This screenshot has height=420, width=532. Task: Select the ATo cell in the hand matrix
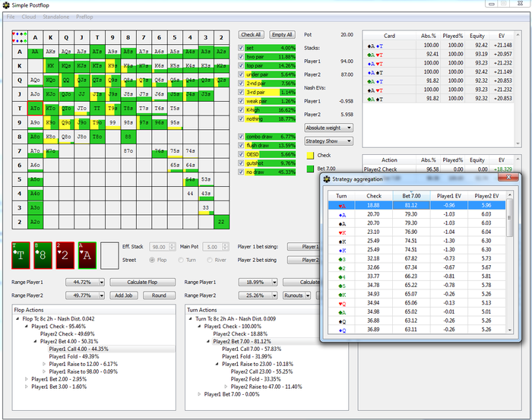pyautogui.click(x=35, y=109)
